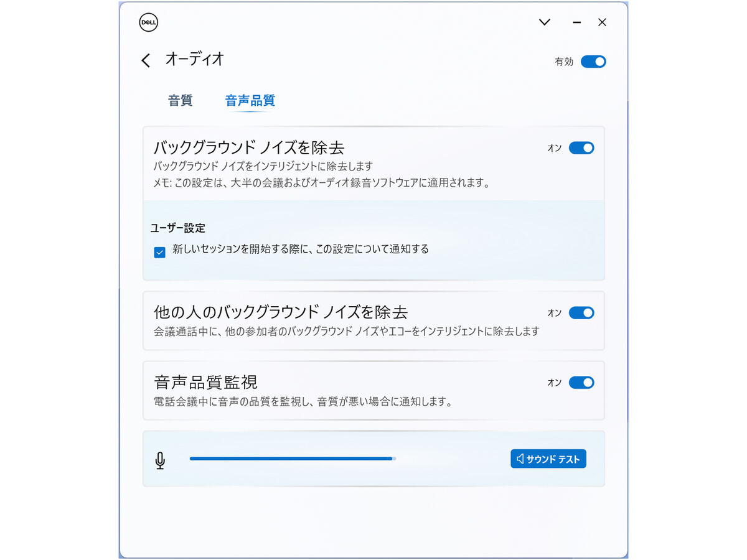Image resolution: width=747 pixels, height=560 pixels.
Task: Click the 音声品質監視 heading text
Action: [205, 382]
